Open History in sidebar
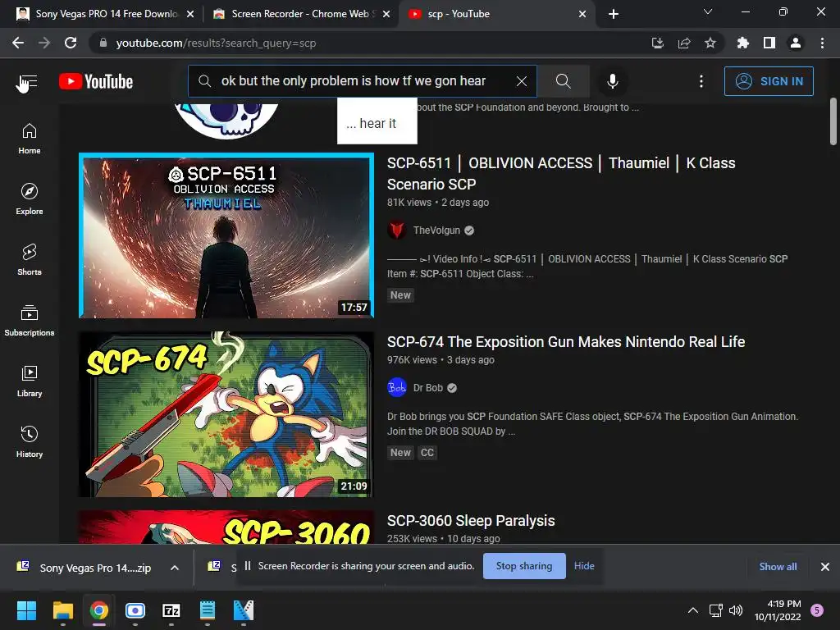 click(x=30, y=441)
